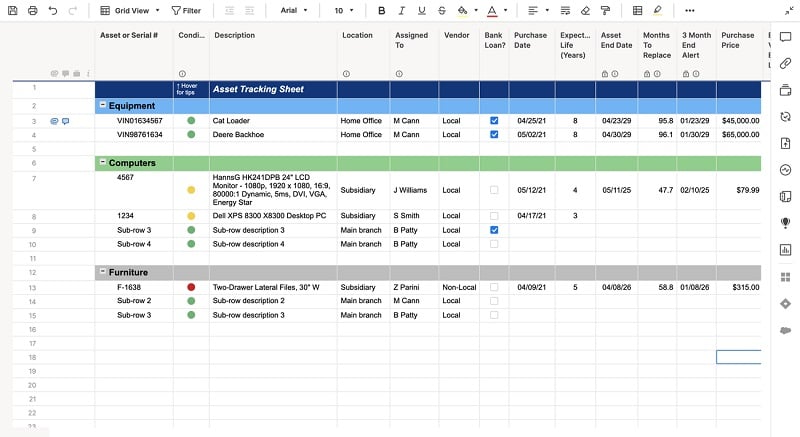Check Bank Loan for HannsG monitor row
This screenshot has width=800, height=437.
[494, 190]
